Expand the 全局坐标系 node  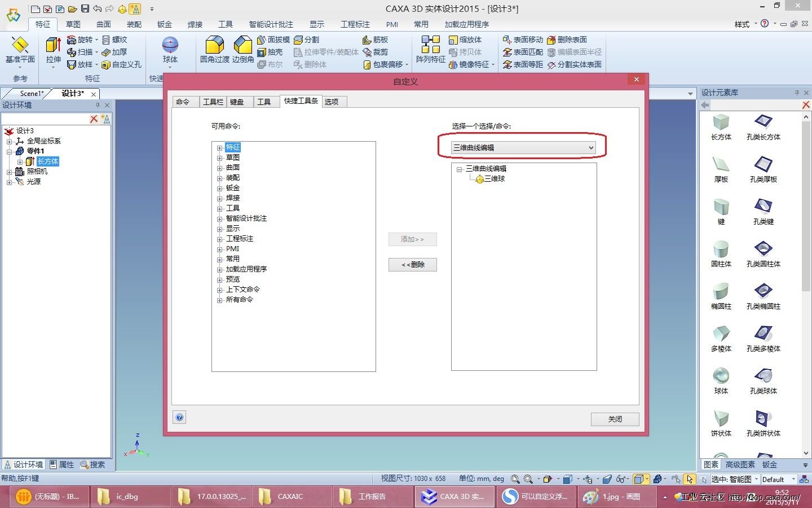(10, 141)
